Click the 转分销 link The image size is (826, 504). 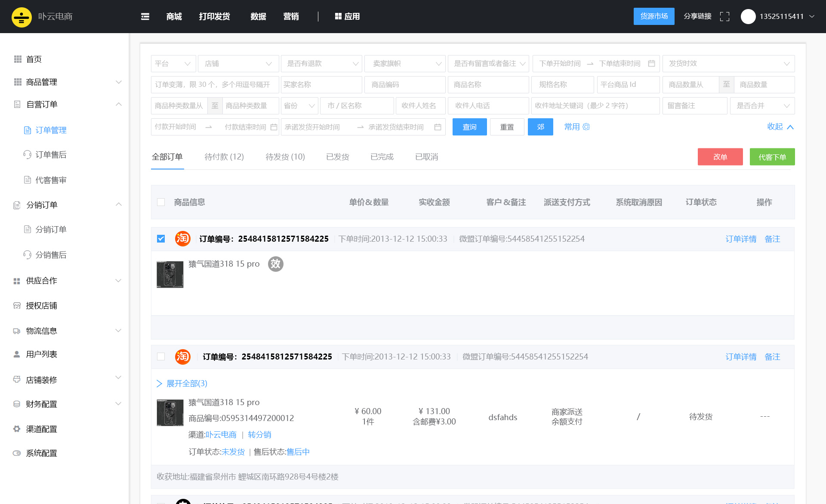tap(259, 435)
